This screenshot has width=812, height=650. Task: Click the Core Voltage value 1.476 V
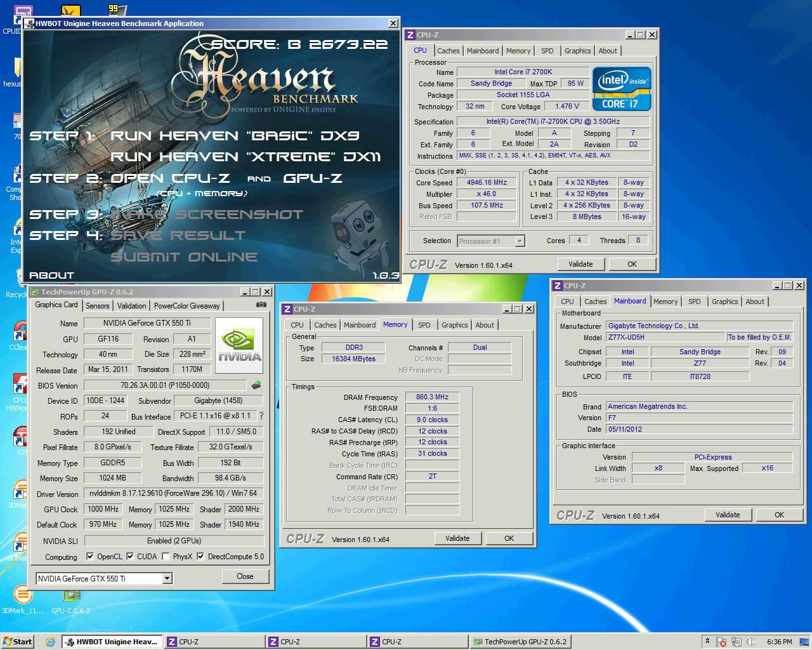click(567, 107)
